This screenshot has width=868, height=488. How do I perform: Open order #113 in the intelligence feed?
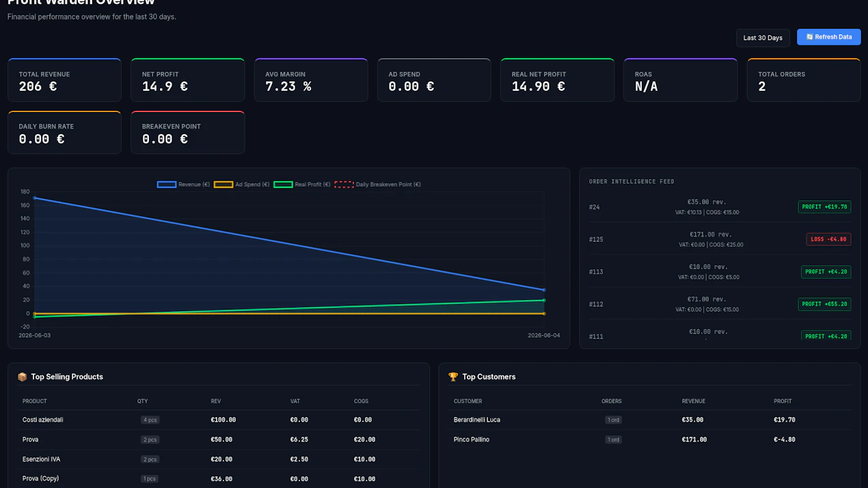(720, 271)
